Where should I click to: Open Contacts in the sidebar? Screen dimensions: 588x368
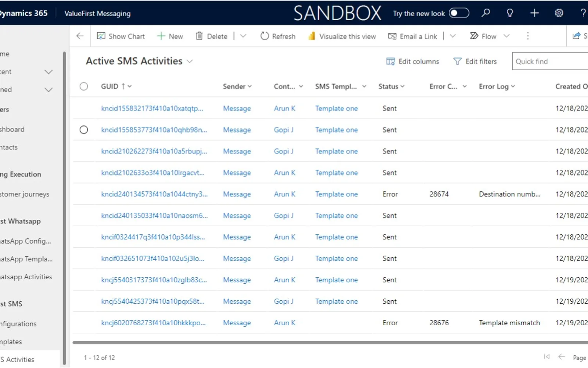point(9,147)
